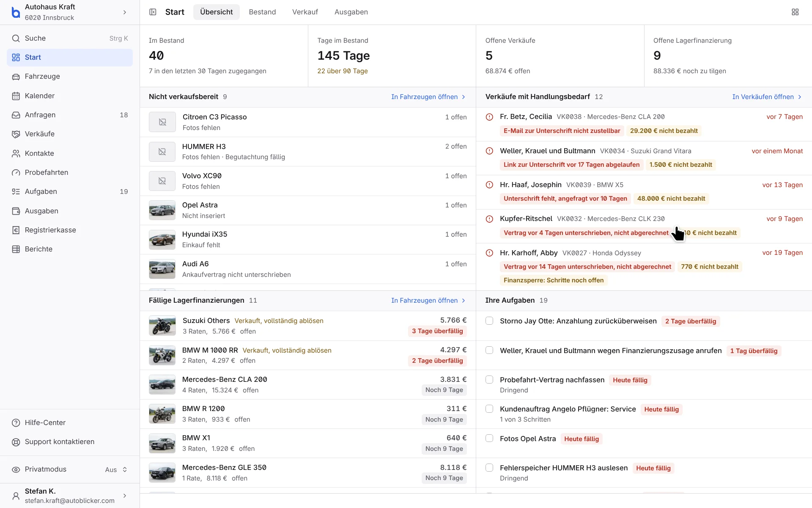Open In Fahrzeugen öffnen for Fällige Lagerfinanzierungen
The width and height of the screenshot is (812, 508).
[x=428, y=301]
